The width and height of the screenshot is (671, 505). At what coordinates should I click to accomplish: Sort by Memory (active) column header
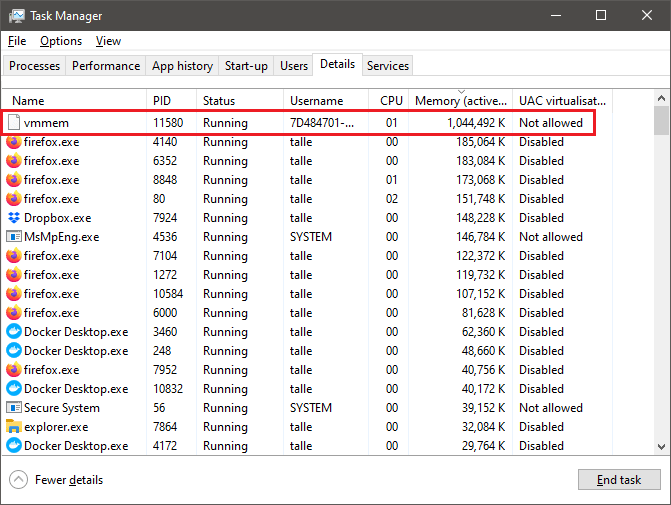click(461, 101)
